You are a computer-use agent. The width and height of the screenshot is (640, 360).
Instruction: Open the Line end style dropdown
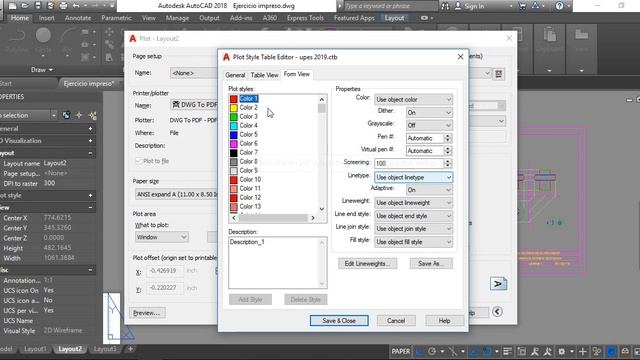click(413, 216)
